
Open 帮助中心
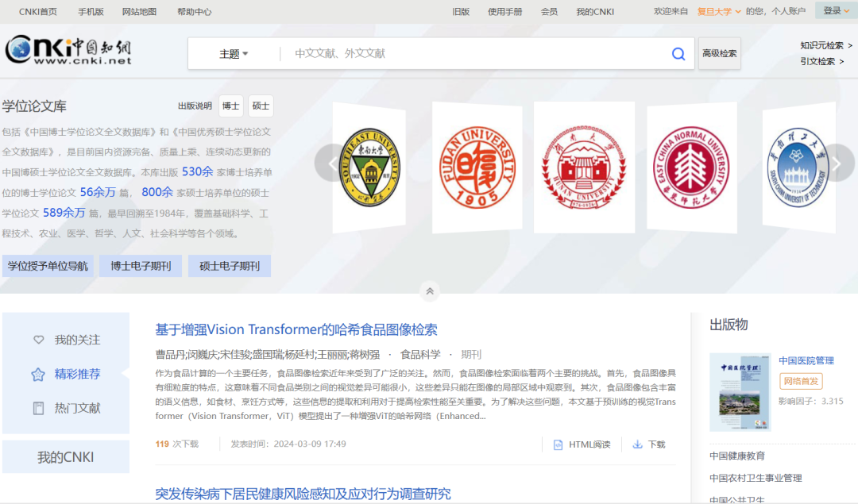tap(195, 11)
